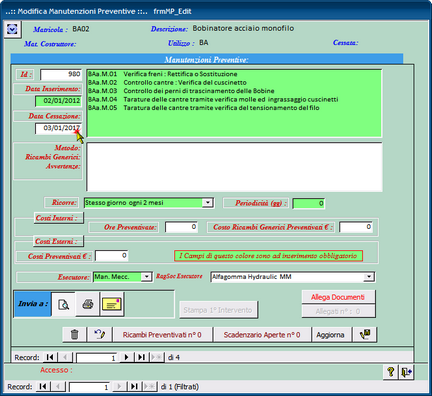Click Costo Ricambi Generici Preventivati field

pos(356,227)
